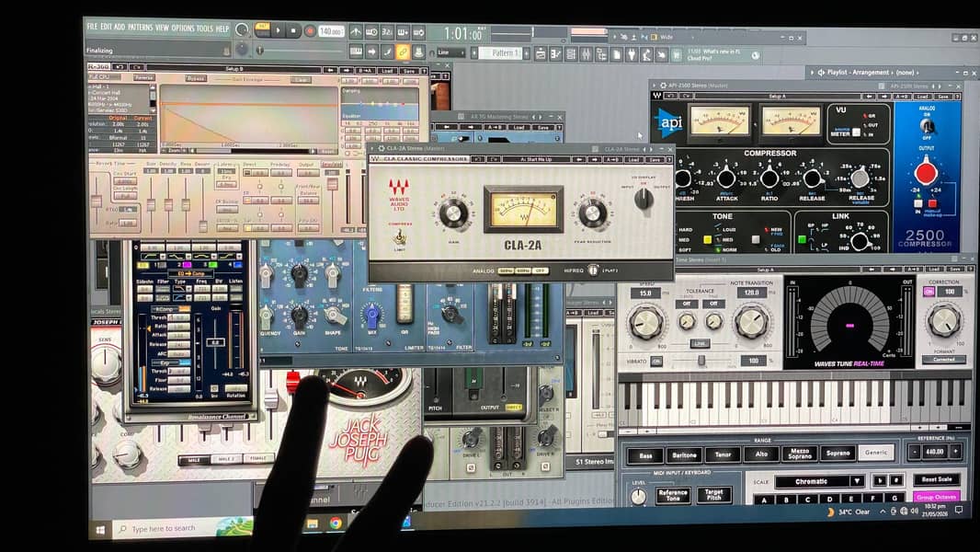The image size is (980, 552).
Task: Open the Chromatic scale dropdown arrow
Action: coord(857,481)
